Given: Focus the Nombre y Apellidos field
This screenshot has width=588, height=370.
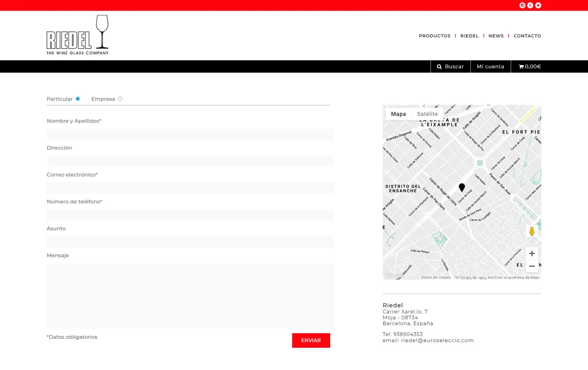Looking at the screenshot, I should 190,134.
